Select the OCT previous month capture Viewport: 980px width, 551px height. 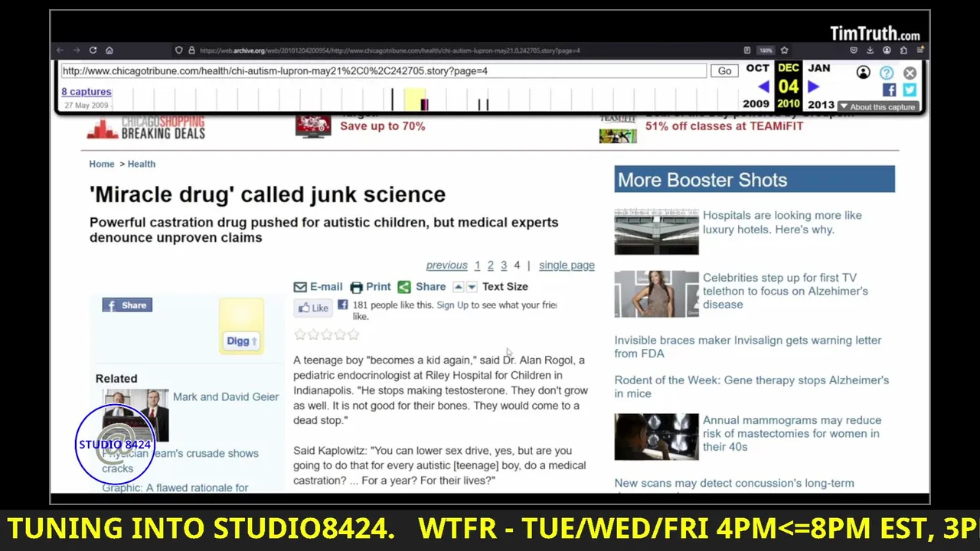[757, 68]
